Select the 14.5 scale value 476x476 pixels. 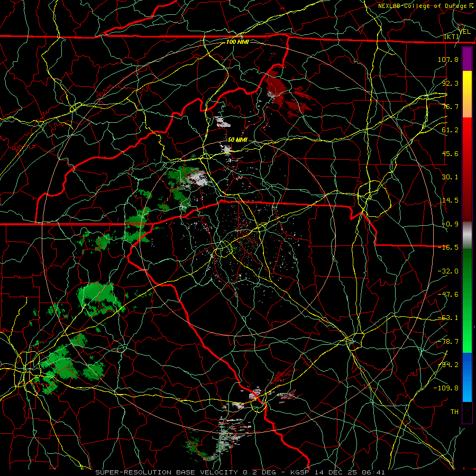pyautogui.click(x=450, y=200)
